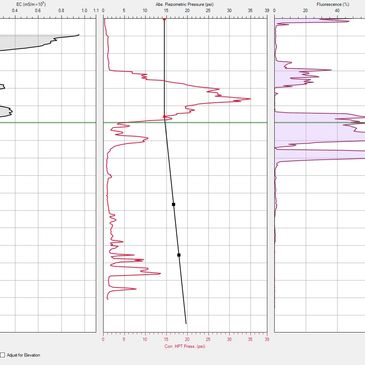Click the highest peak of the HPT pressure curve
This screenshot has width=365, height=365.
point(249,99)
